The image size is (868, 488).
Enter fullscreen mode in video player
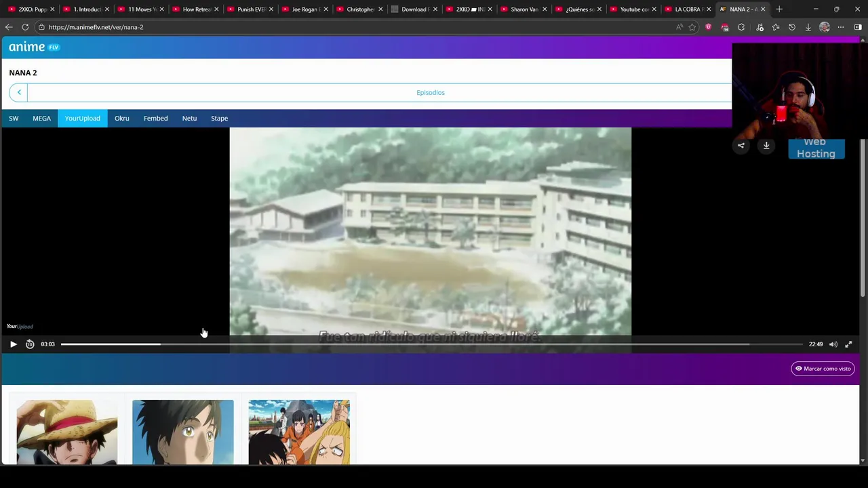click(x=848, y=344)
